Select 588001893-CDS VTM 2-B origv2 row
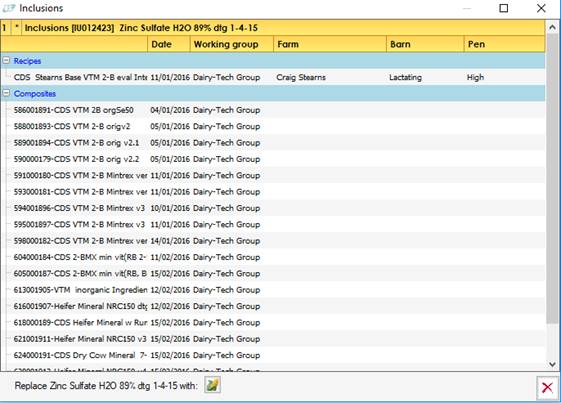561x403 pixels. 274,126
